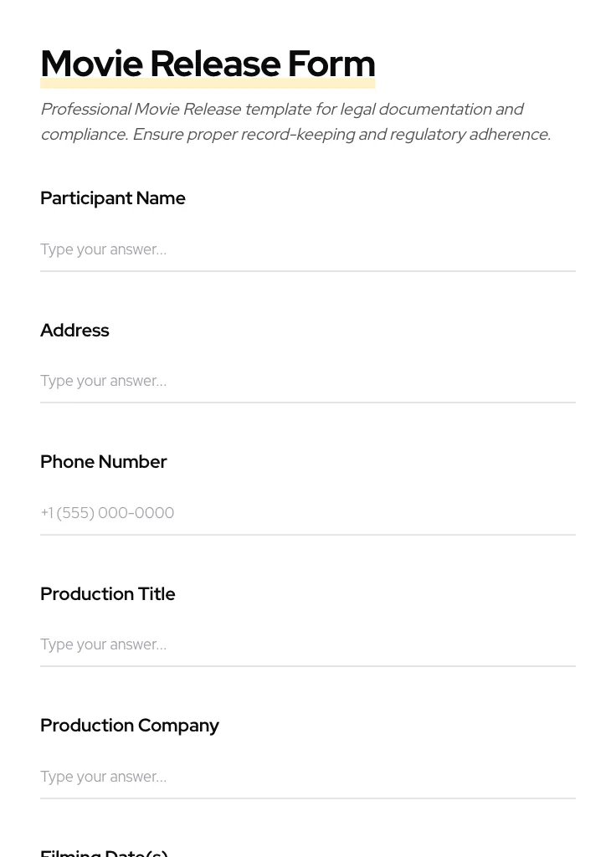The image size is (616, 857).
Task: Click the word "compliance" in the description
Action: tap(82, 135)
